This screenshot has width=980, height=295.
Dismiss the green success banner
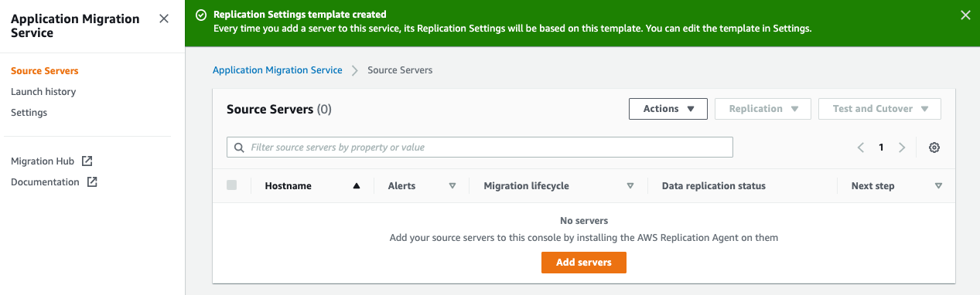pyautogui.click(x=965, y=15)
